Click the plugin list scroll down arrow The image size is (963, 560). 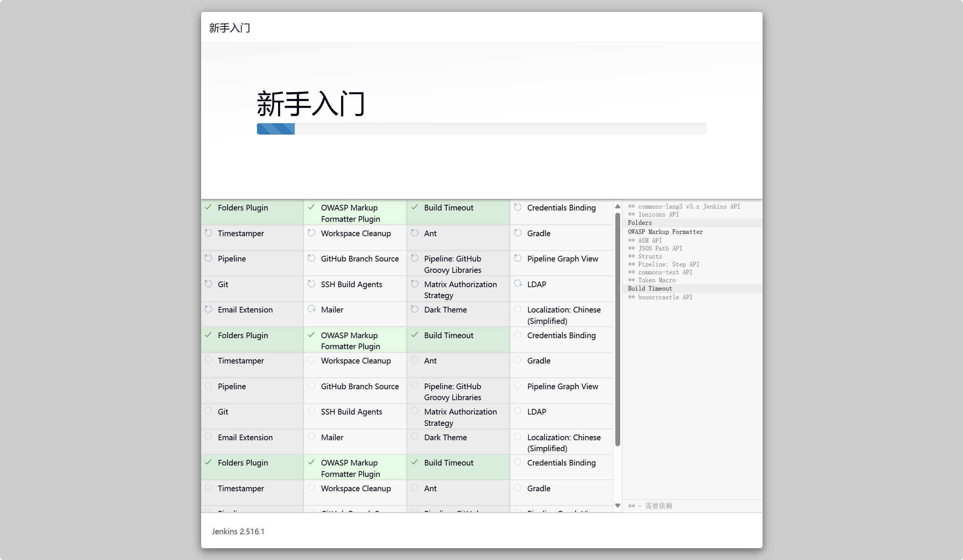(x=618, y=505)
